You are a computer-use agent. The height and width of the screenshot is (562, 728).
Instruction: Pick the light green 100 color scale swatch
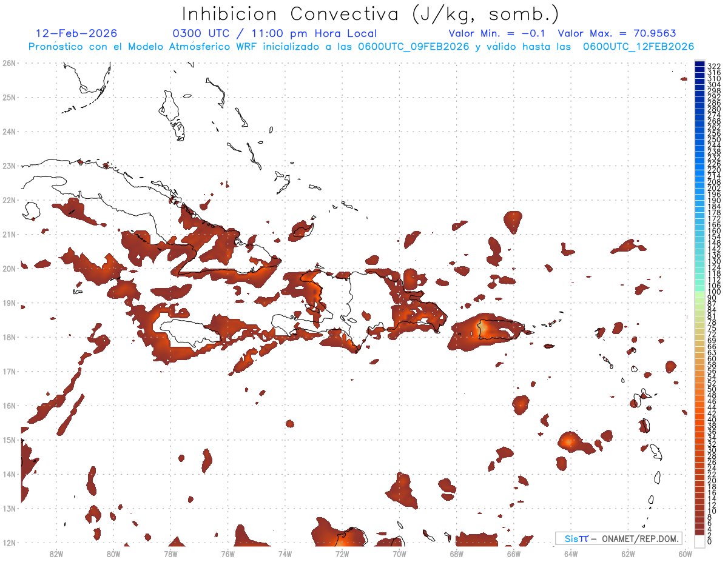coord(699,293)
